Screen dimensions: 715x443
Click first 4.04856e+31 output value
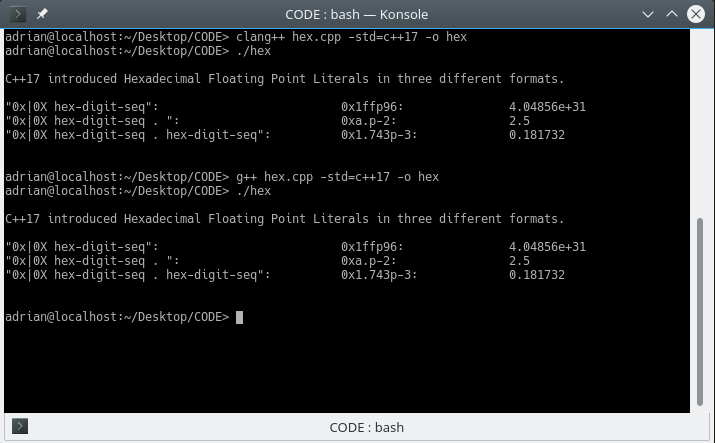pos(547,107)
